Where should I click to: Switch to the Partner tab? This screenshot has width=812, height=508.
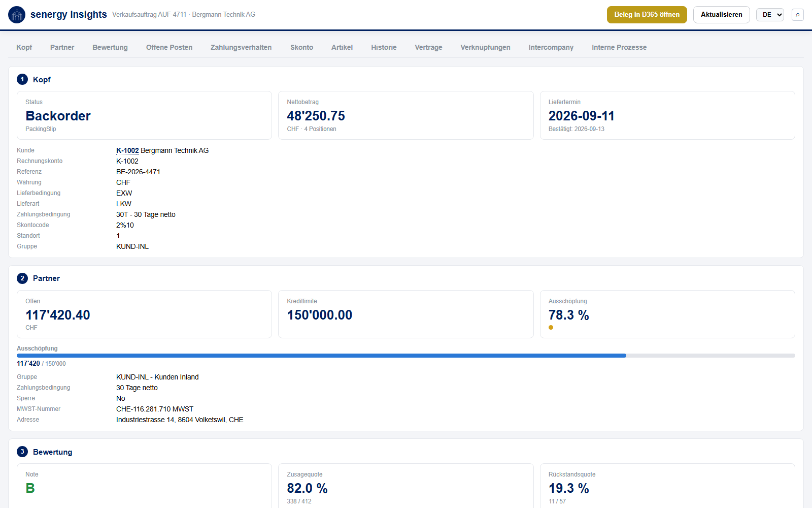(x=62, y=47)
